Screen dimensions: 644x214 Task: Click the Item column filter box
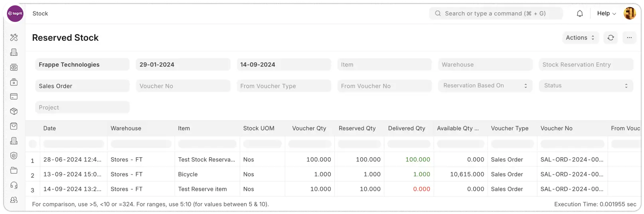point(207,144)
